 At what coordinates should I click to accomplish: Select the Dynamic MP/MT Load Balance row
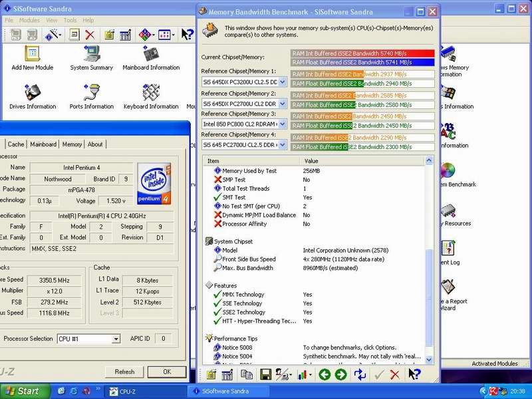313,215
